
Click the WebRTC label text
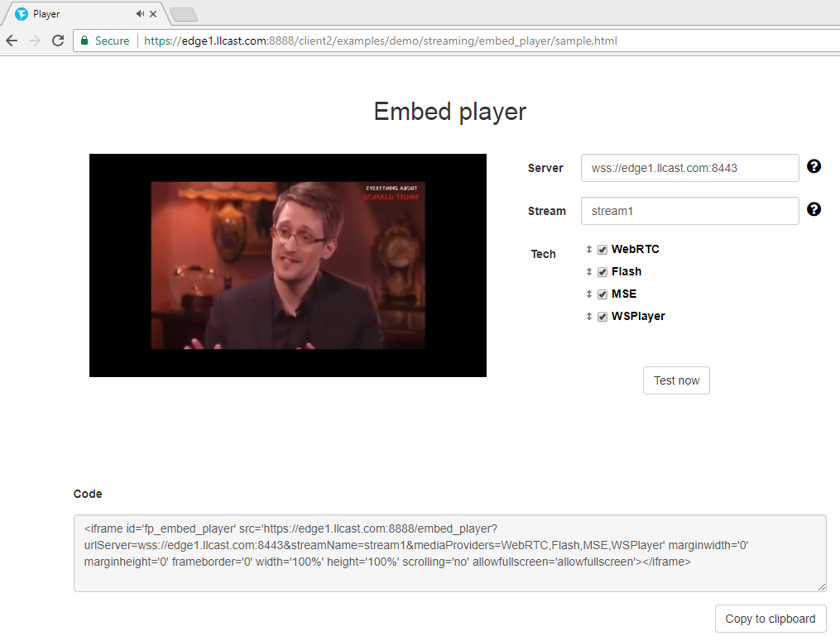click(x=636, y=250)
